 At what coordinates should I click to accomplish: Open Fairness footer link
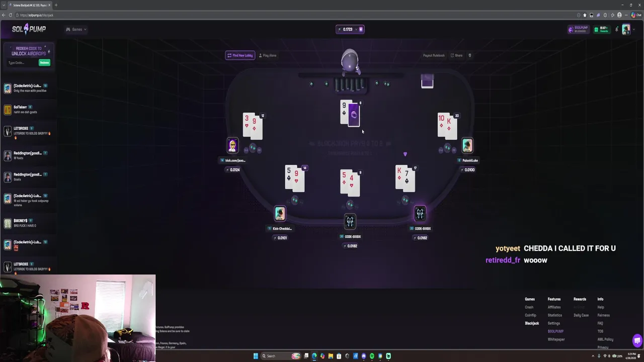point(603,315)
